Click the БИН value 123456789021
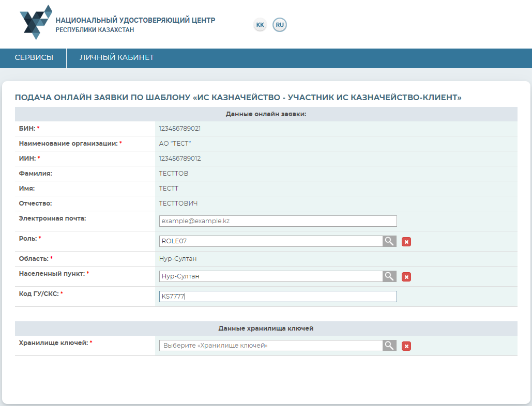This screenshot has height=406, width=532. pyautogui.click(x=180, y=129)
